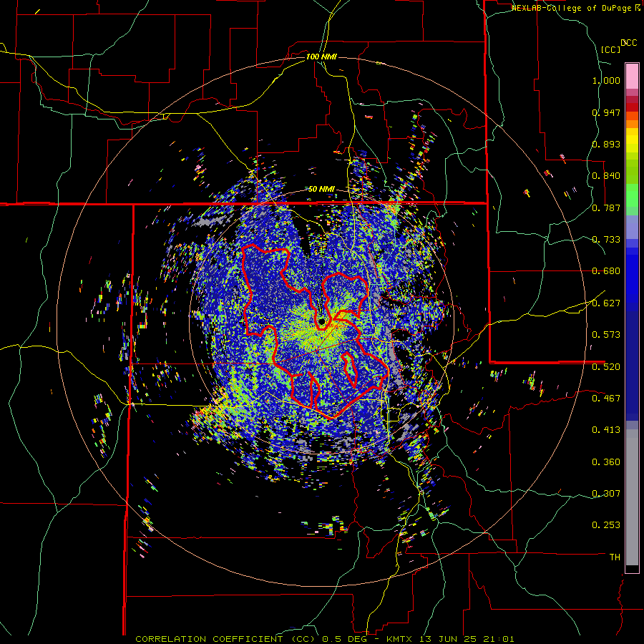Select the 0.947 scale value
The height and width of the screenshot is (644, 644).
(x=606, y=112)
